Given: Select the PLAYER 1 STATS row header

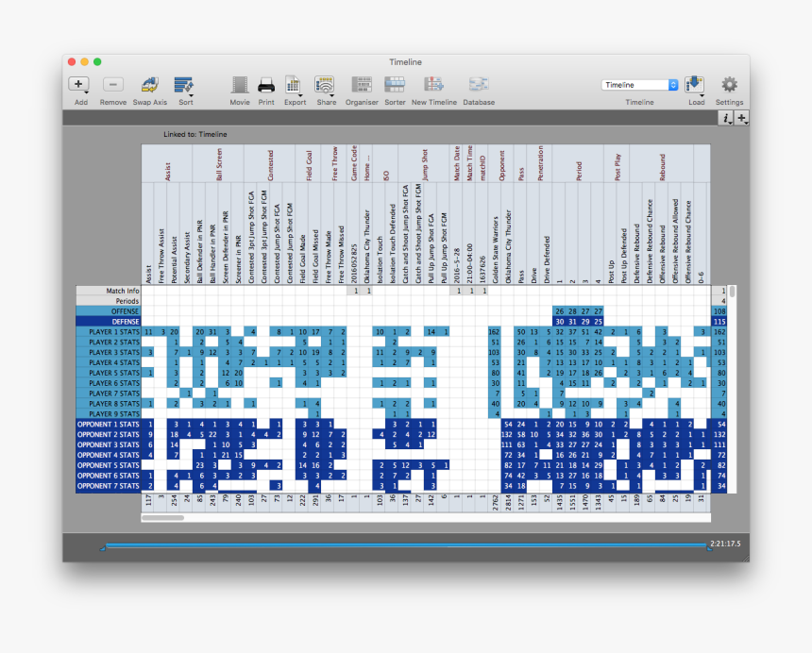Looking at the screenshot, I should click(109, 332).
